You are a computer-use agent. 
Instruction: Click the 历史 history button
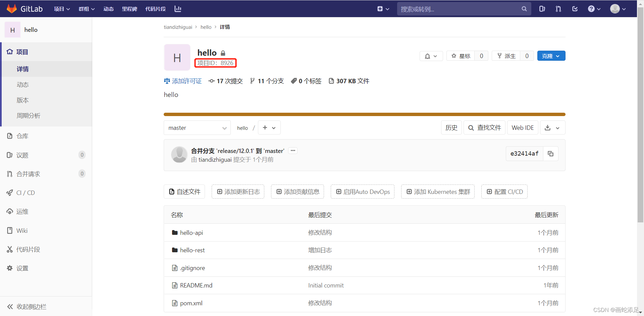click(x=451, y=128)
